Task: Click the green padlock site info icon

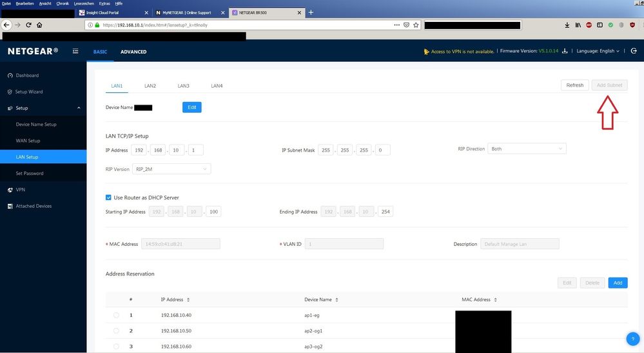Action: pos(97,25)
